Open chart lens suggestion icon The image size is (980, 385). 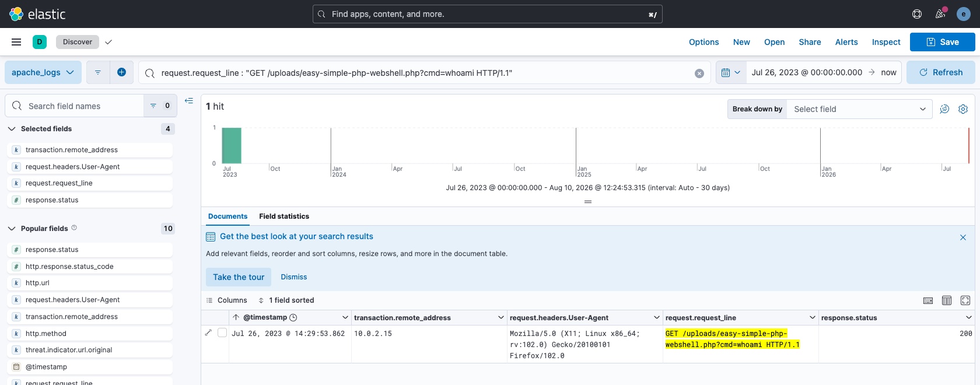coord(944,109)
